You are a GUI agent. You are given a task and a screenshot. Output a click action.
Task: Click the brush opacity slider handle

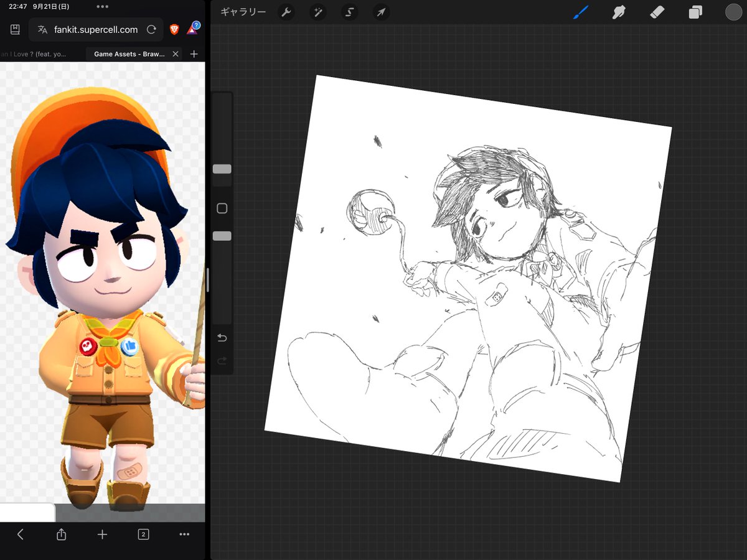point(222,236)
